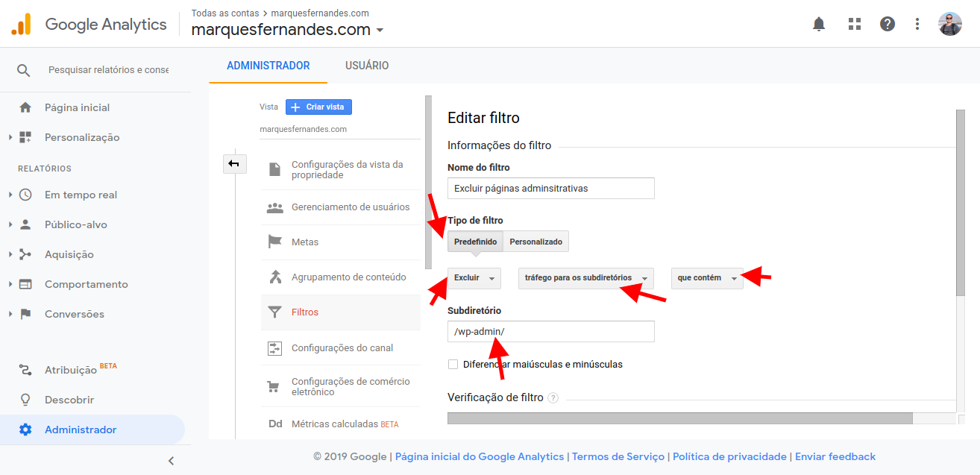980x475 pixels.
Task: Click the Pesquisar relatórios search field
Action: coord(109,70)
